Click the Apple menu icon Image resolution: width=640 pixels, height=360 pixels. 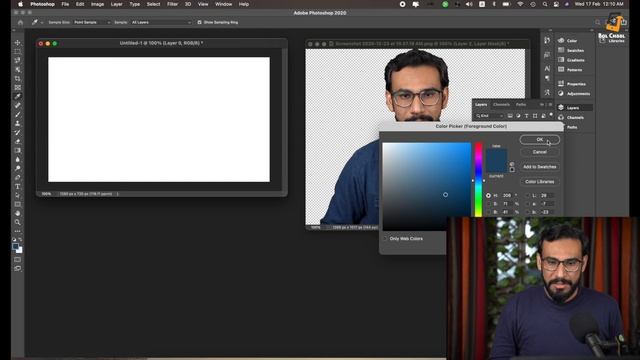pyautogui.click(x=20, y=4)
